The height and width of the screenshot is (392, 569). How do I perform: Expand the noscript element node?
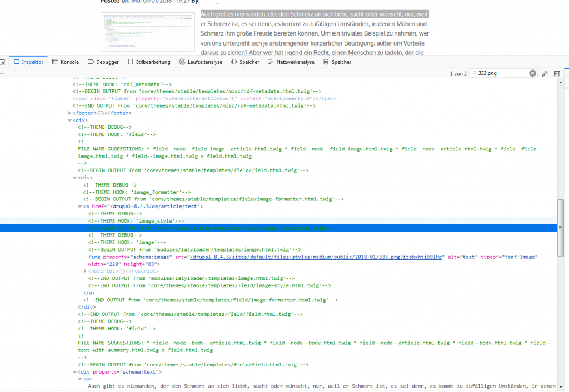coord(85,271)
